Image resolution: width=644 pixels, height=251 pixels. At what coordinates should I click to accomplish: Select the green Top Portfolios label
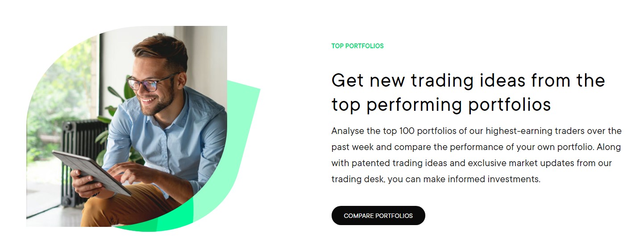click(357, 46)
